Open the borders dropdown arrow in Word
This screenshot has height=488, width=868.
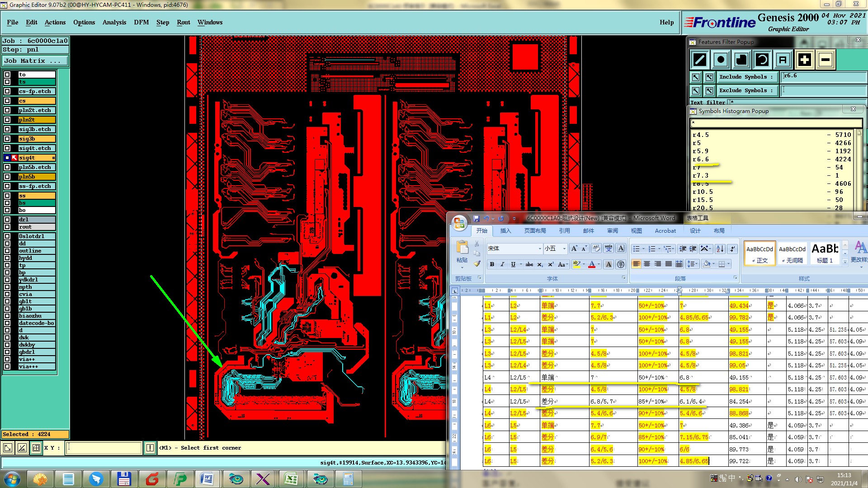coord(729,264)
